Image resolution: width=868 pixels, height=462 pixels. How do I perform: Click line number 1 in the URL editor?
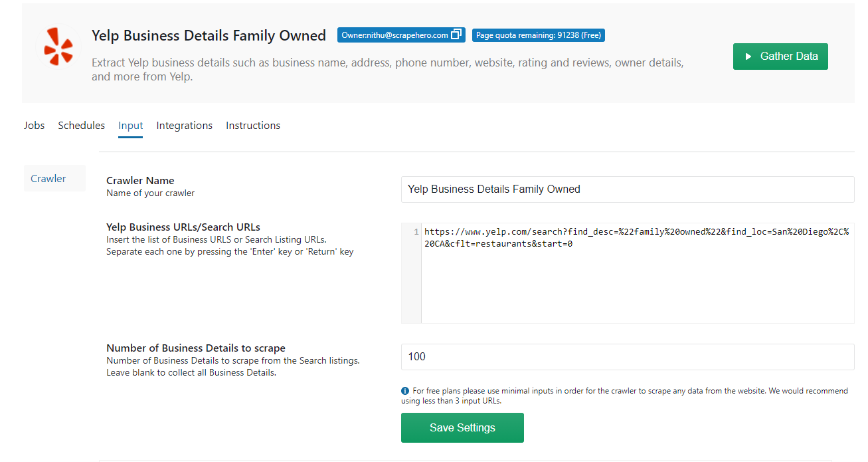[x=416, y=232]
